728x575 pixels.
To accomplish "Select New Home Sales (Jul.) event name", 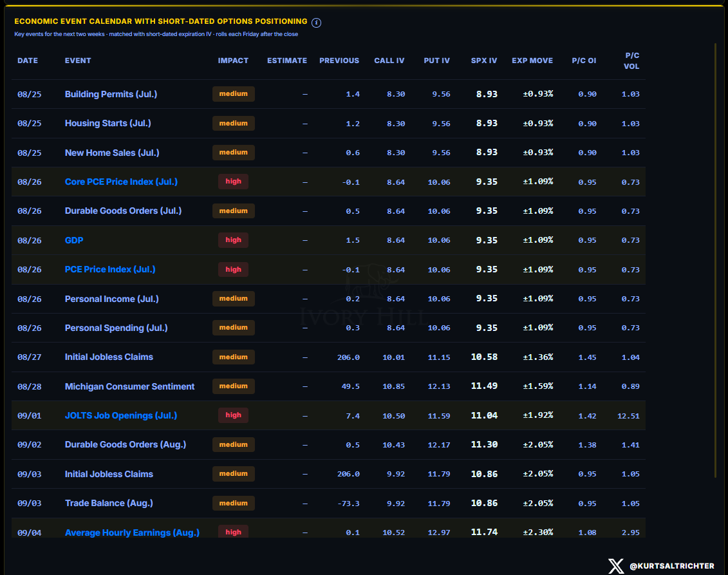I will 112,153.
